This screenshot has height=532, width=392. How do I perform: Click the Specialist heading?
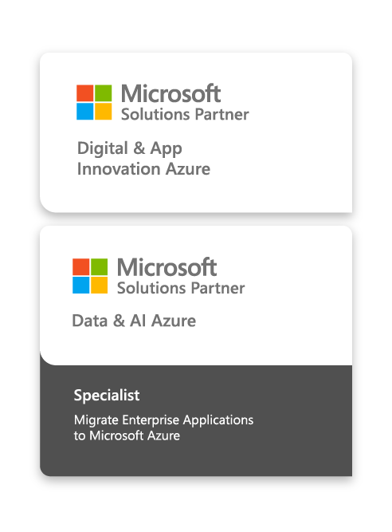click(107, 396)
